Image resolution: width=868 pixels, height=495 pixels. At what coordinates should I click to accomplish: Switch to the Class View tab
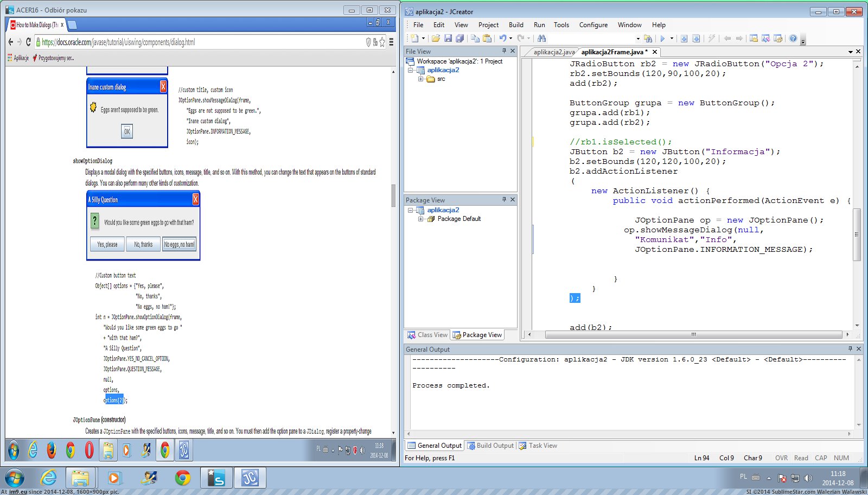[x=427, y=335]
